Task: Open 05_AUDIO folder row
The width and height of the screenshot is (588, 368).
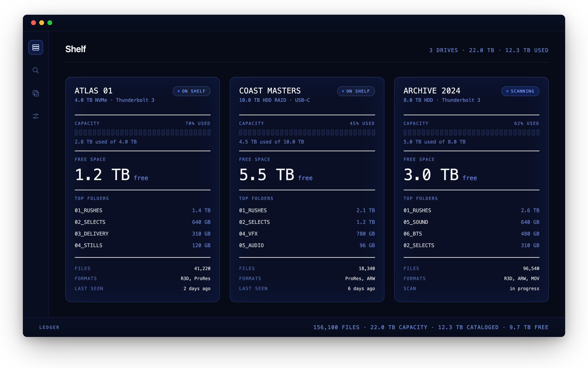Action: [307, 245]
